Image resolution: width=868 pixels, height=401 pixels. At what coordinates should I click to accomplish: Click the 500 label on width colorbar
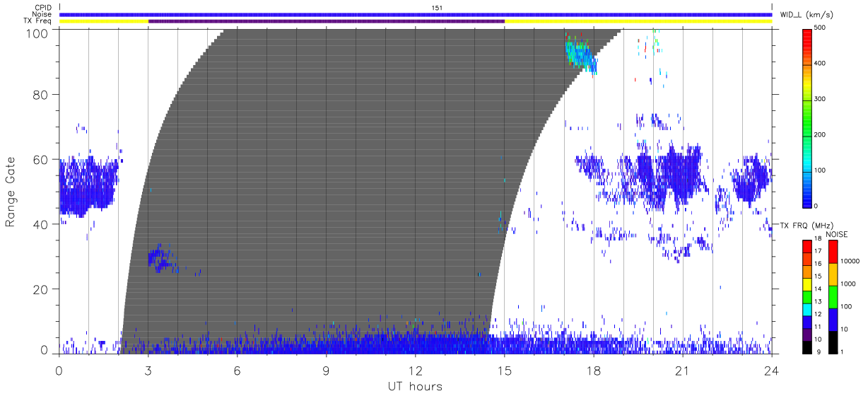pos(821,28)
